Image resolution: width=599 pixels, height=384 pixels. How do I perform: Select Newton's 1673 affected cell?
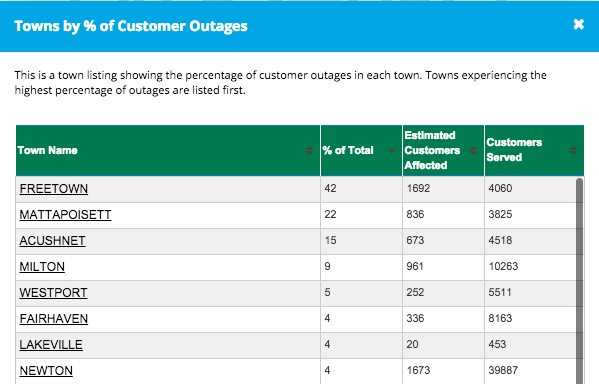click(443, 371)
